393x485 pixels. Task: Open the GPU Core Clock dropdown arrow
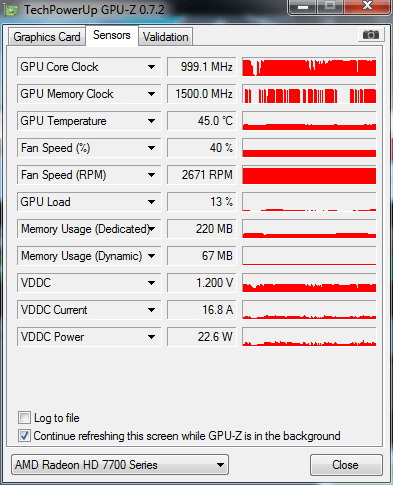point(151,67)
